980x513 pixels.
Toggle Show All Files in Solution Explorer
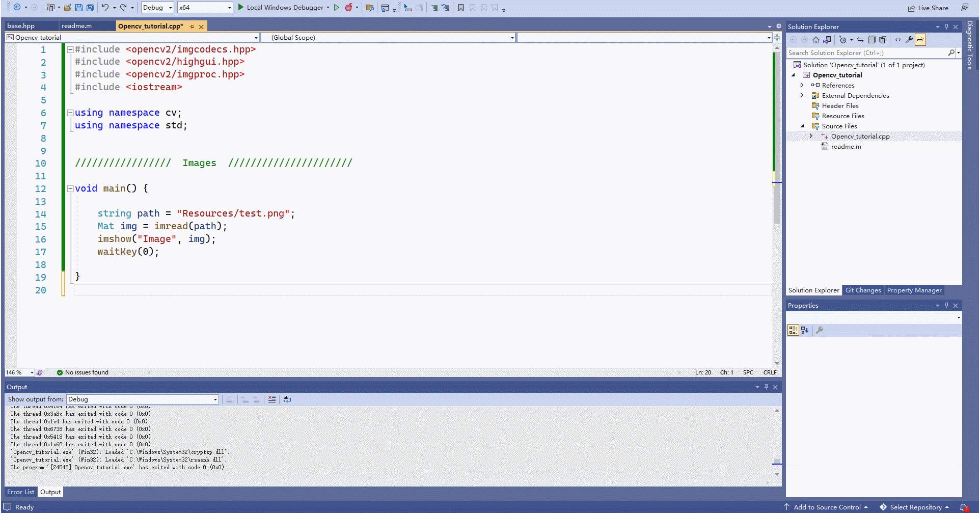tap(883, 40)
